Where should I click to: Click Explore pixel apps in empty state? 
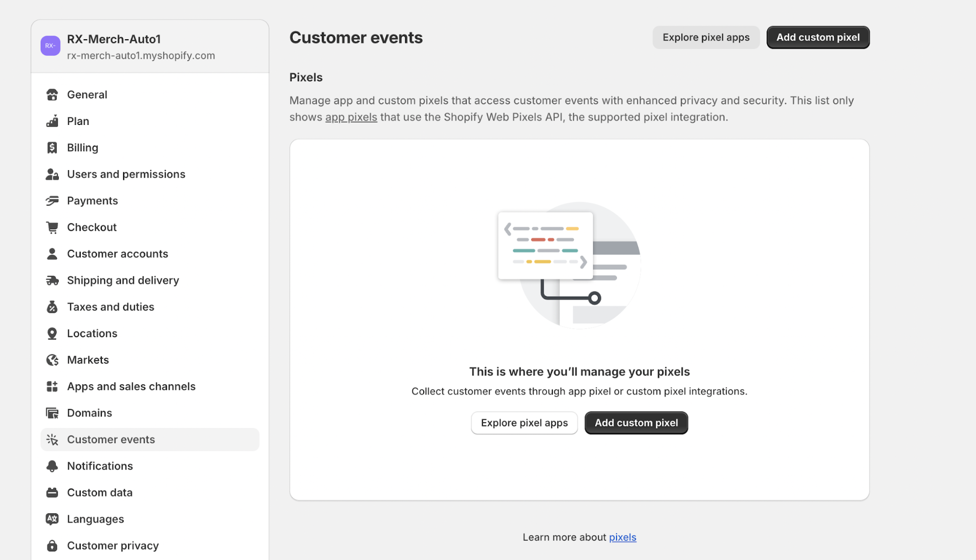coord(524,423)
